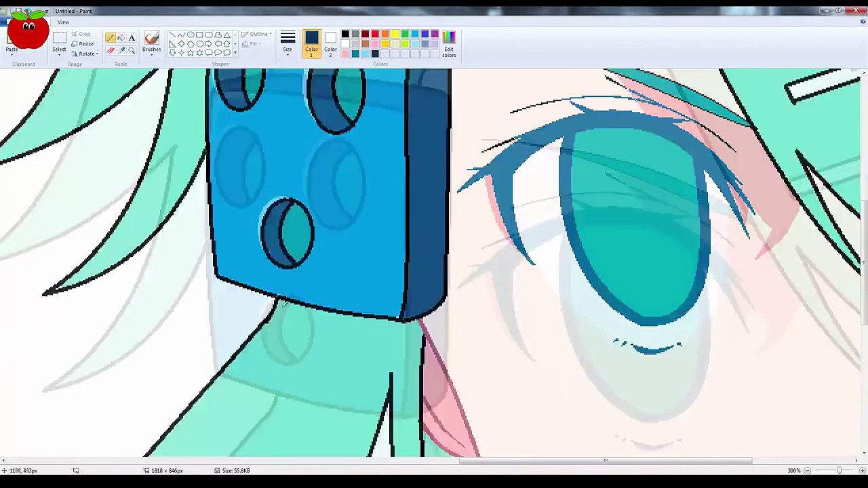The height and width of the screenshot is (488, 868).
Task: Click the Select rectangle icon
Action: (60, 38)
